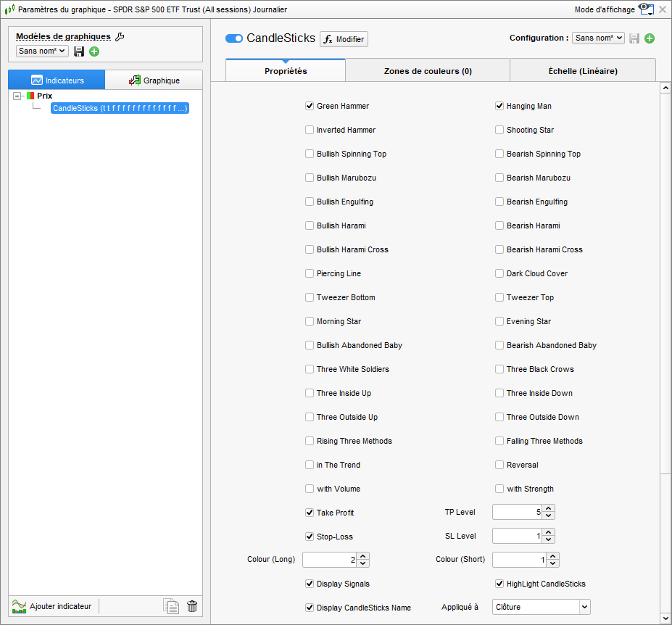Decrease SL Level with down arrow
The width and height of the screenshot is (672, 625).
click(x=549, y=539)
